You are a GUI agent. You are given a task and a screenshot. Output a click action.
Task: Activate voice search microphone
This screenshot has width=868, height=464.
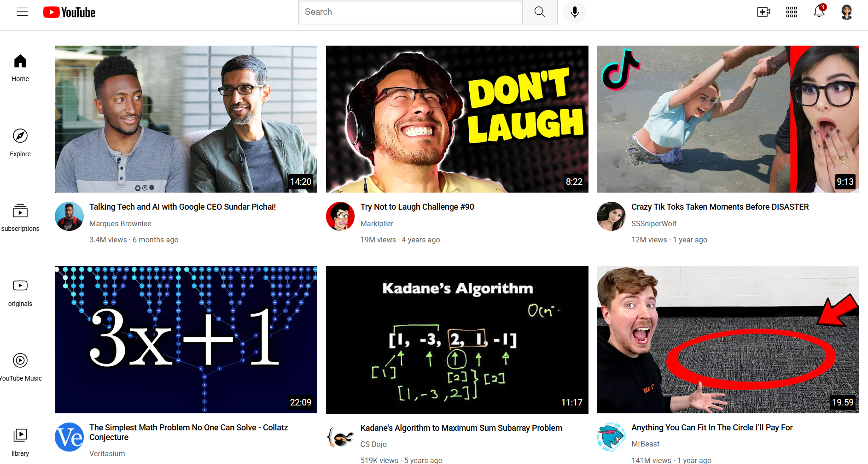click(574, 12)
